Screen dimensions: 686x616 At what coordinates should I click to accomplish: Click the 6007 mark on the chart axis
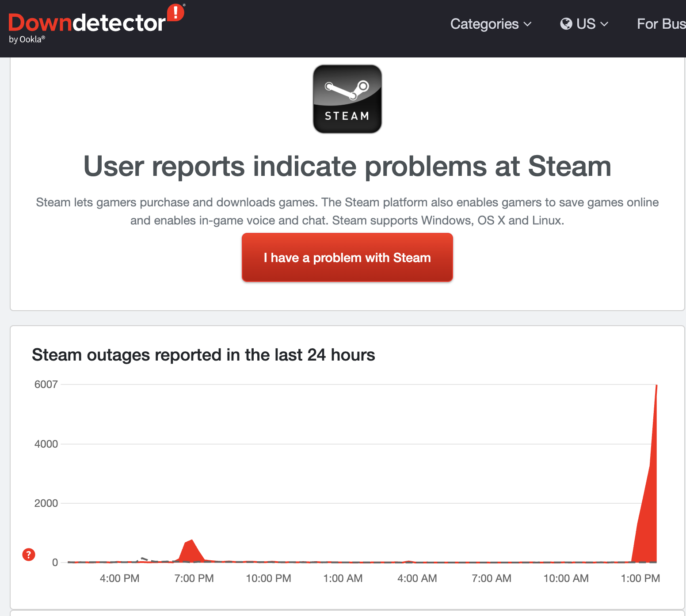(47, 384)
